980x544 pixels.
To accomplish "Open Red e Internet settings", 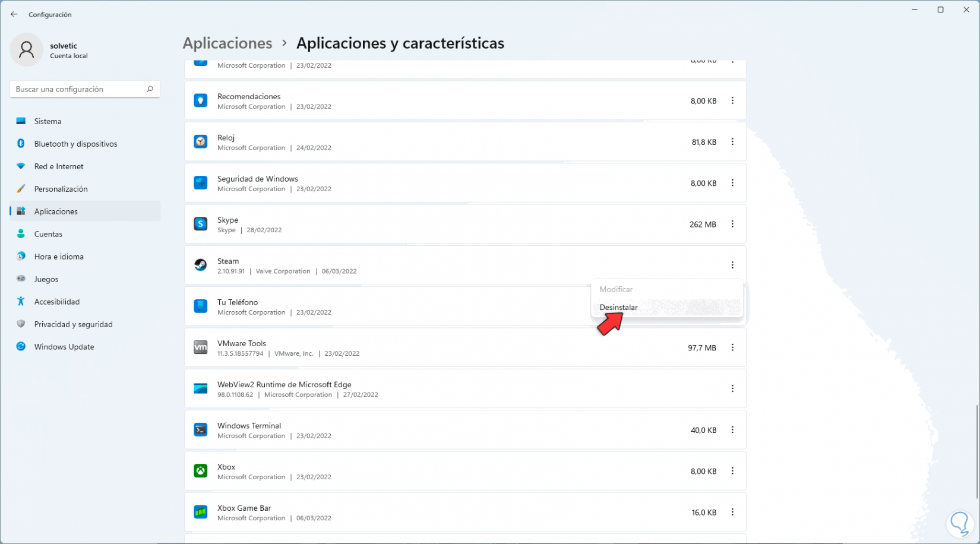I will click(x=85, y=166).
